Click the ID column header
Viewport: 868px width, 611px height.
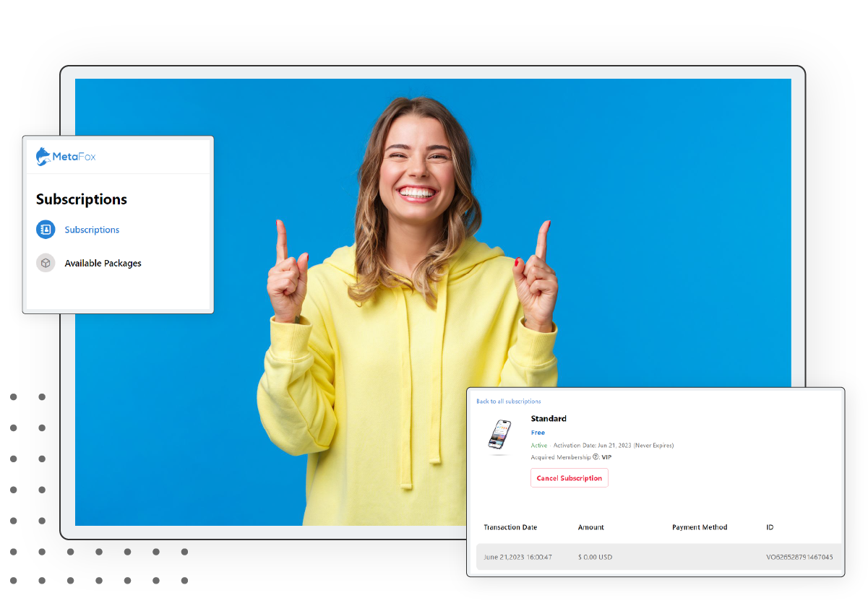pyautogui.click(x=770, y=527)
